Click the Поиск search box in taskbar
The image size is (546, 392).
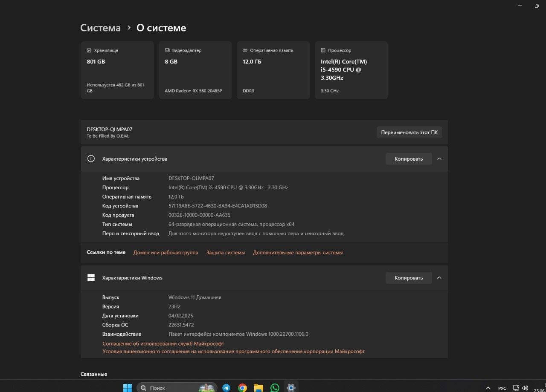tap(177, 388)
